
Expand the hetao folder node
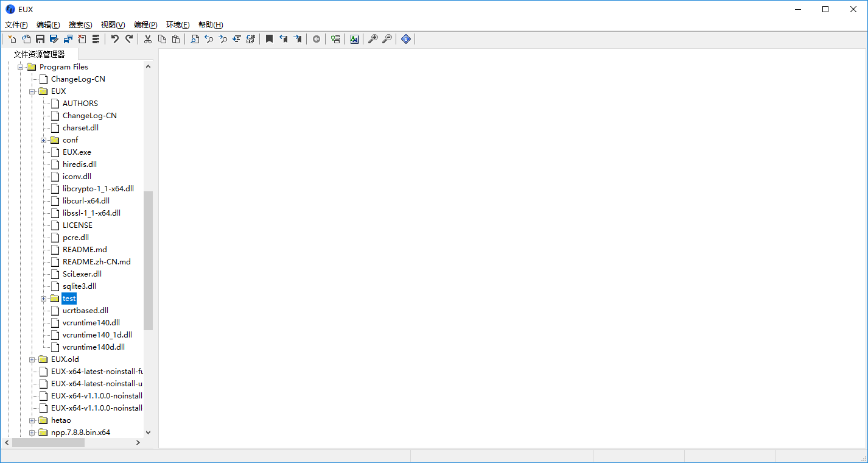click(x=32, y=420)
